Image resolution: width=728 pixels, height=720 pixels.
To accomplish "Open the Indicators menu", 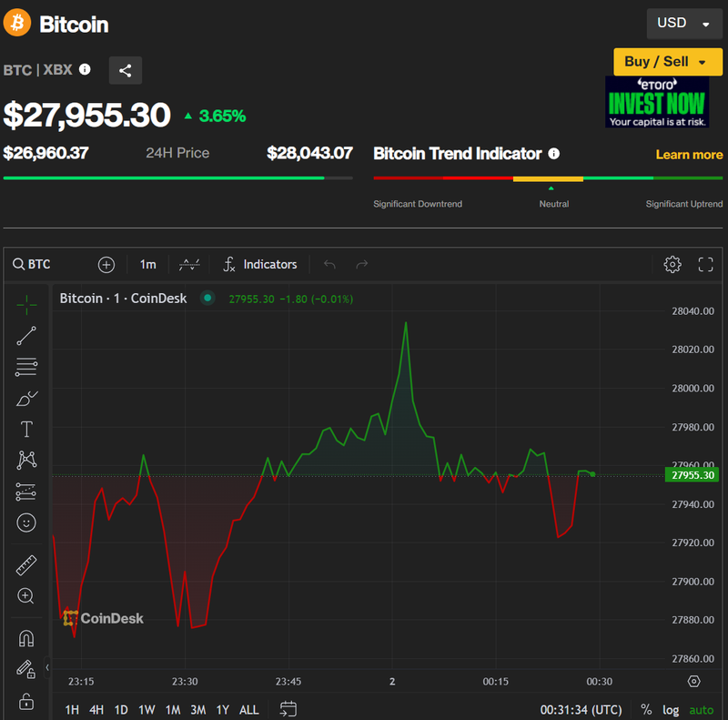I will tap(260, 264).
